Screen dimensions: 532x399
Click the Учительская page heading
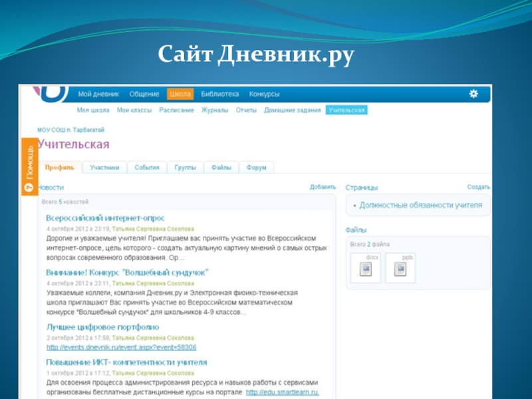74,144
